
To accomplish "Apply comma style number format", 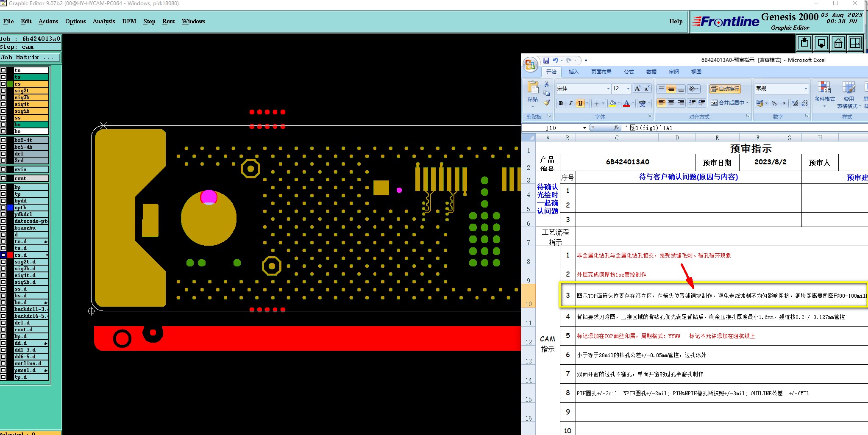I will click(x=784, y=103).
